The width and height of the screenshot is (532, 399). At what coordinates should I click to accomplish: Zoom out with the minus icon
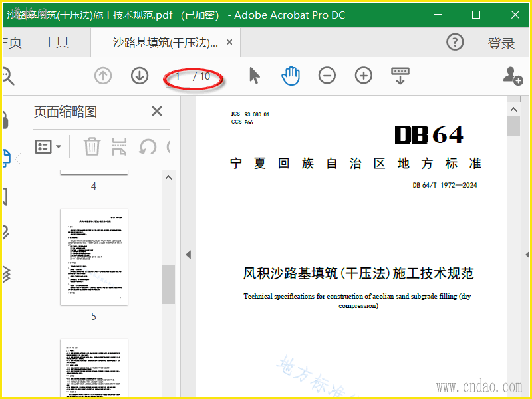pos(327,76)
